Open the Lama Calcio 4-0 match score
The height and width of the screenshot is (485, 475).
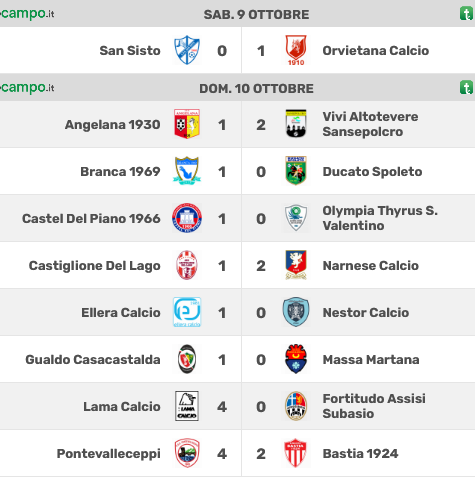point(241,407)
